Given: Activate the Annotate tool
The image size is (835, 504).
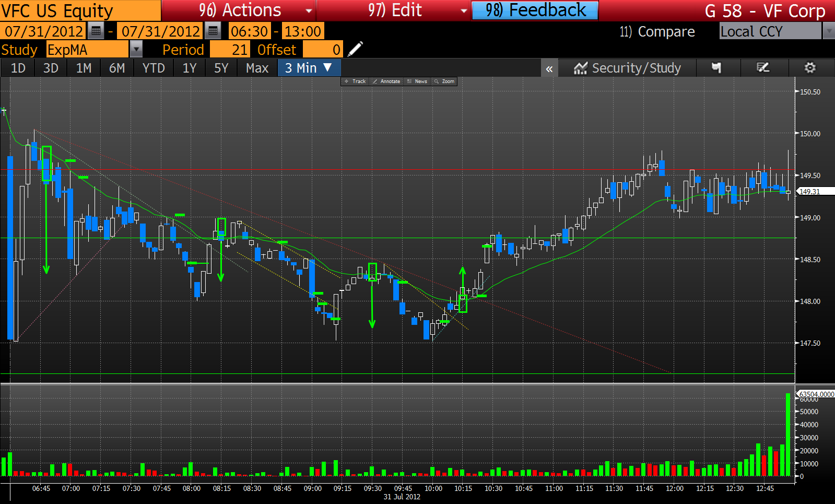Looking at the screenshot, I should click(x=386, y=81).
